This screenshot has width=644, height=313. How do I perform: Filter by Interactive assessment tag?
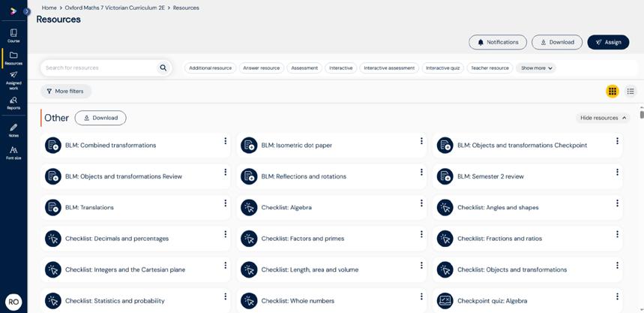click(x=389, y=68)
